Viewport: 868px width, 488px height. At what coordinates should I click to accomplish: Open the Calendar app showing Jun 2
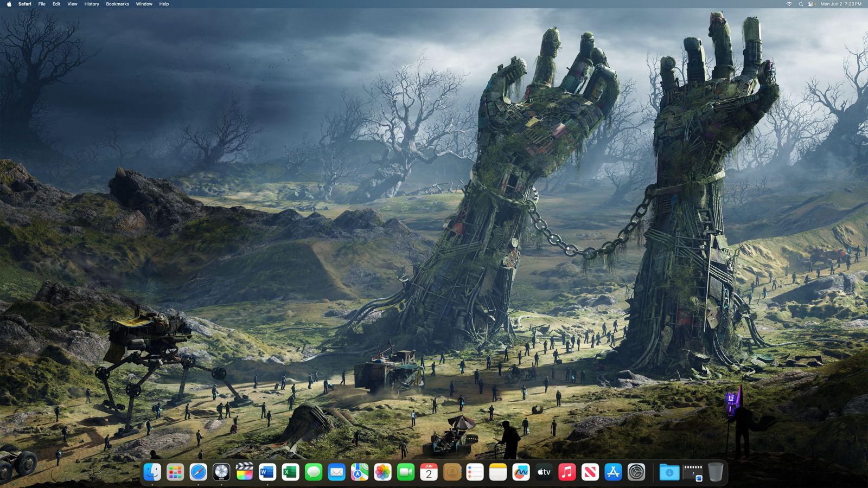point(429,472)
